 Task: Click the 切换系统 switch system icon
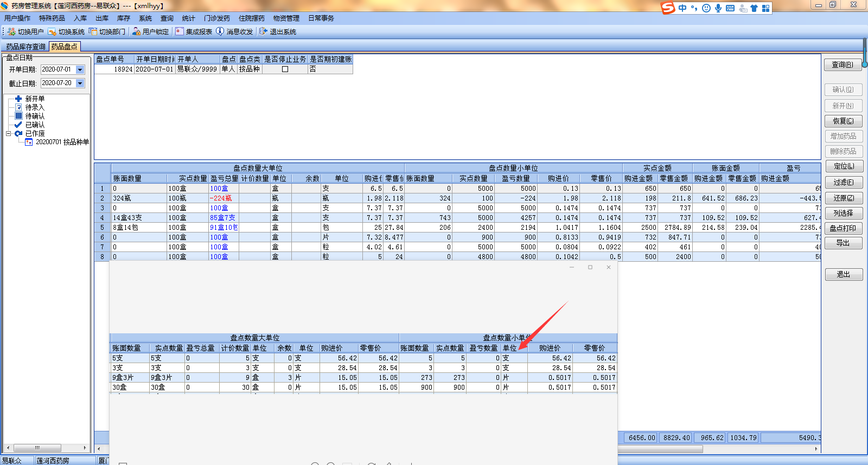(52, 31)
